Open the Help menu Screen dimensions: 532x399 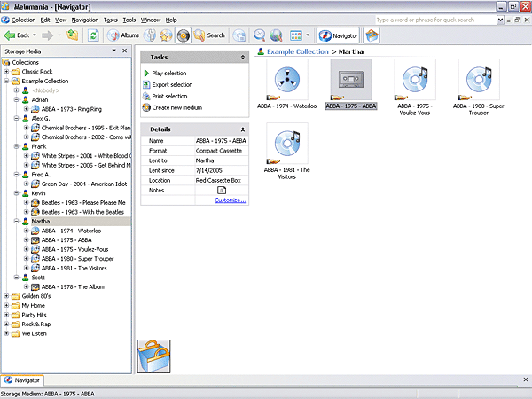tap(171, 20)
